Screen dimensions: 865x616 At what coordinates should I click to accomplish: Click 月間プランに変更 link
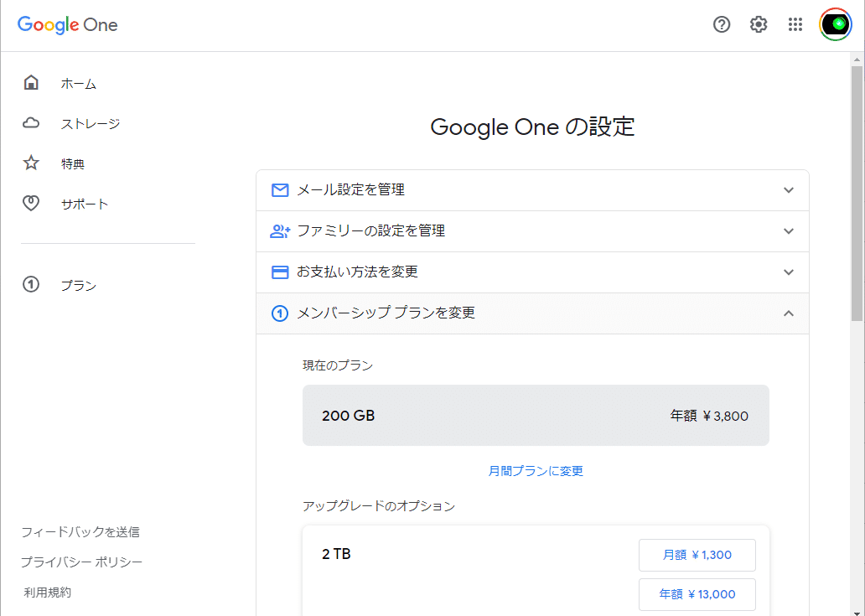[x=536, y=471]
